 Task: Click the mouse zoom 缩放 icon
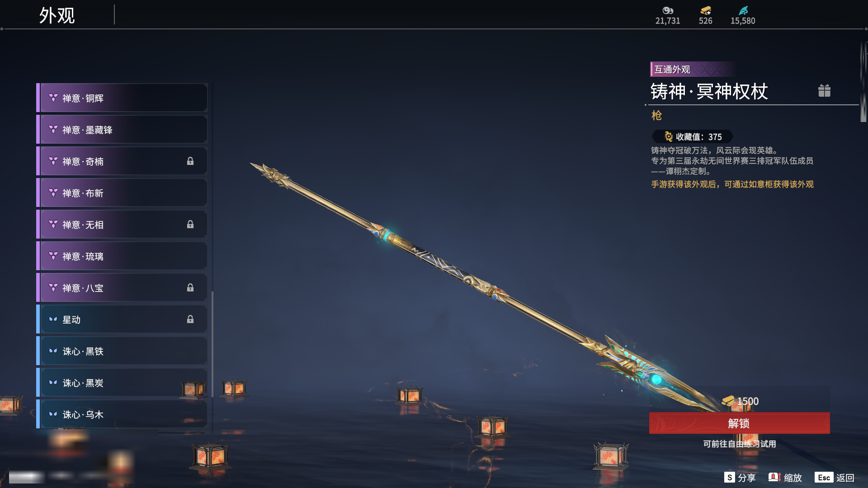click(774, 477)
